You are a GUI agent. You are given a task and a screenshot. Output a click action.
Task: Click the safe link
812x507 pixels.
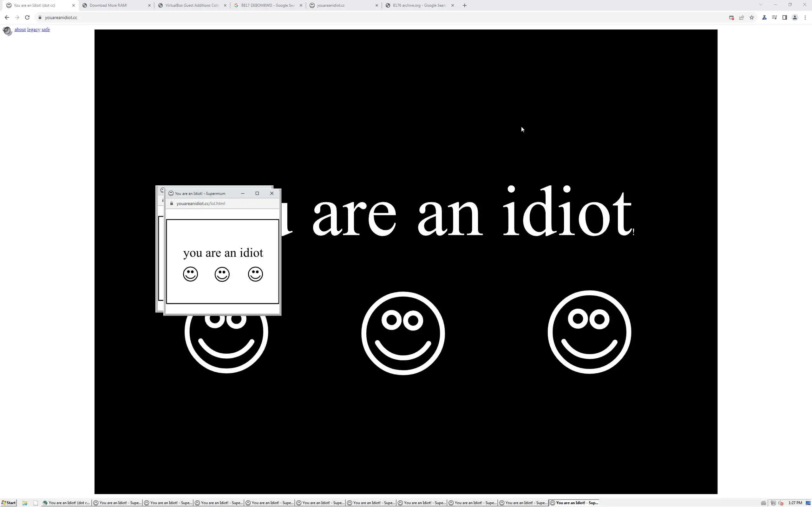coord(46,29)
